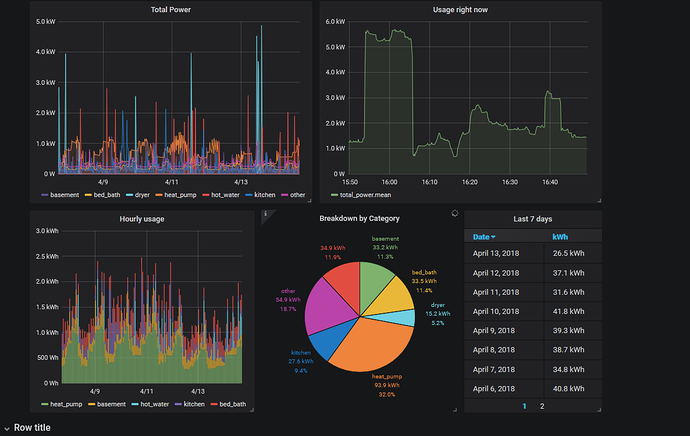Toggle hot_water series in Hourly usage legend
Image resolution: width=690 pixels, height=436 pixels.
(x=150, y=404)
